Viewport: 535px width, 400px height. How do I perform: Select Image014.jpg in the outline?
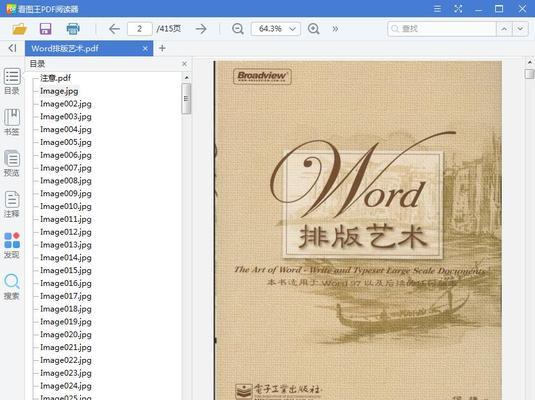(x=66, y=258)
